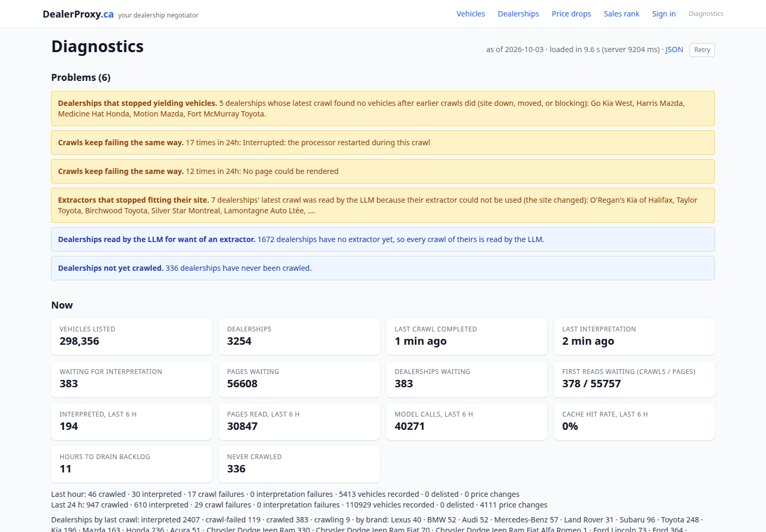Open the DealerProxy.ca home logo
The image size is (766, 532).
click(x=78, y=14)
